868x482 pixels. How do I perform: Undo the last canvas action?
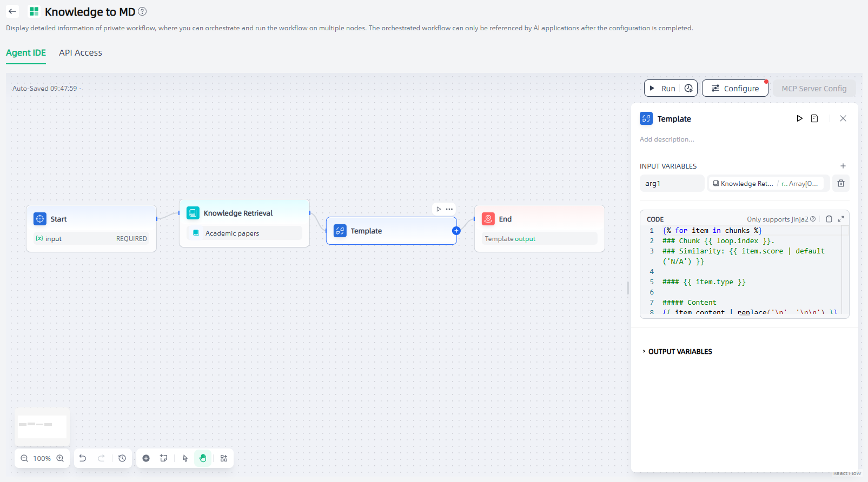point(83,458)
